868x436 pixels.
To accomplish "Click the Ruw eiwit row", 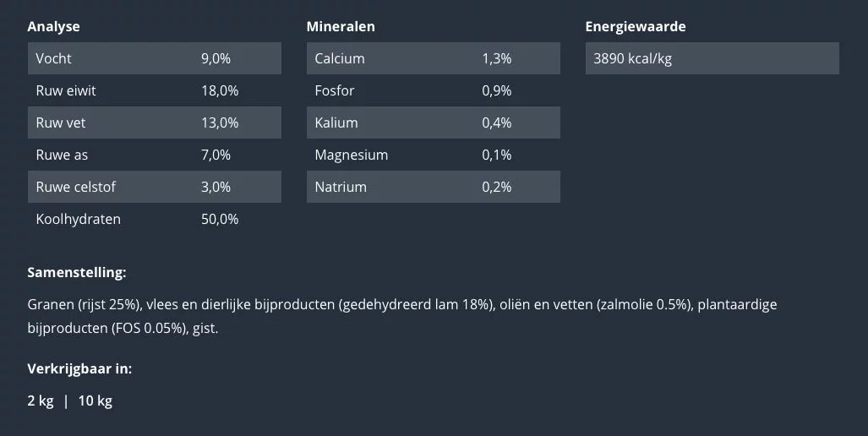I will click(154, 91).
